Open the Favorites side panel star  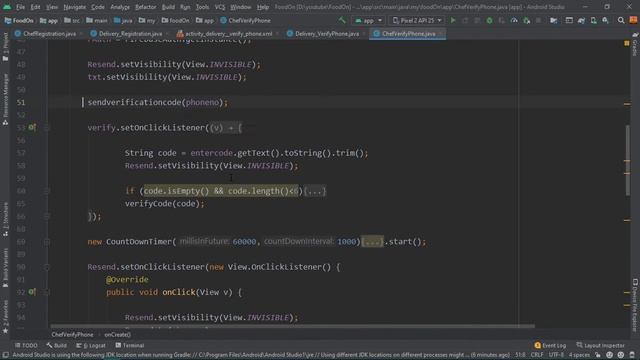[5, 317]
